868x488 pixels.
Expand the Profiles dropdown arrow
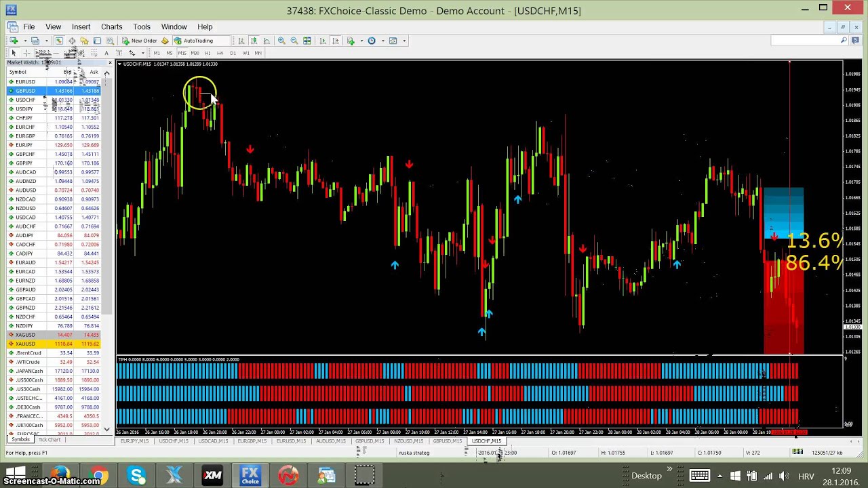coord(46,41)
